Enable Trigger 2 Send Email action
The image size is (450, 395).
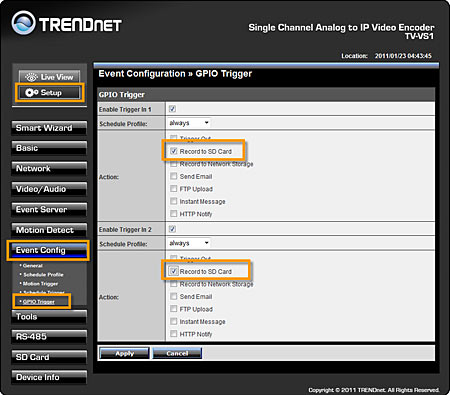173,296
